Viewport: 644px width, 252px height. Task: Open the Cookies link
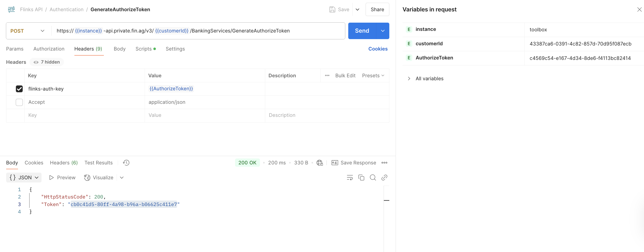click(x=378, y=49)
